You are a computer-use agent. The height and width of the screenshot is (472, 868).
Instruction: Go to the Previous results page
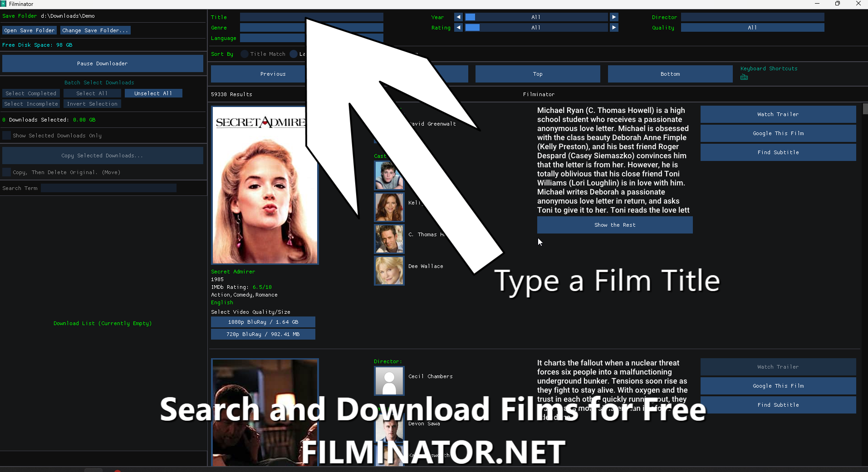click(x=273, y=74)
